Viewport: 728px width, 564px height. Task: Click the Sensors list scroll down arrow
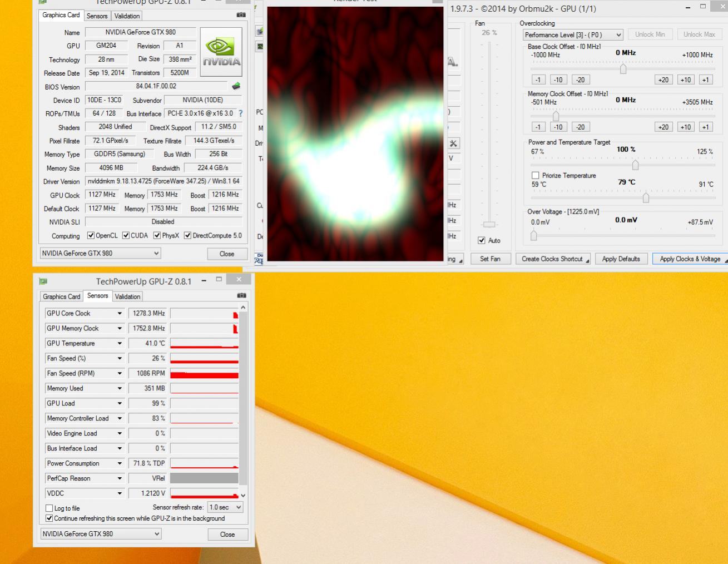243,495
